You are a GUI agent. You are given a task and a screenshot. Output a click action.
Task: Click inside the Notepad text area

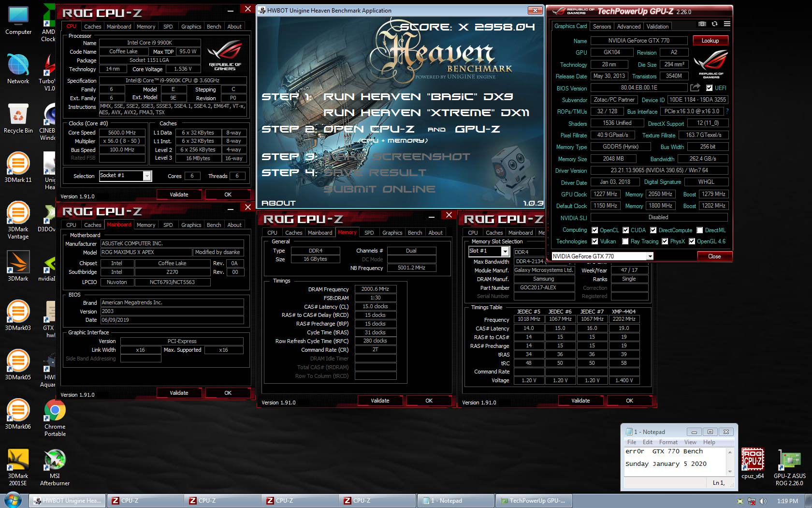[675, 461]
